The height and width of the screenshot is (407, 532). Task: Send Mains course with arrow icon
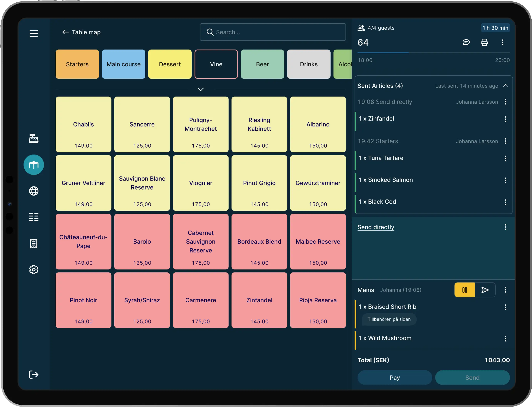tap(485, 290)
